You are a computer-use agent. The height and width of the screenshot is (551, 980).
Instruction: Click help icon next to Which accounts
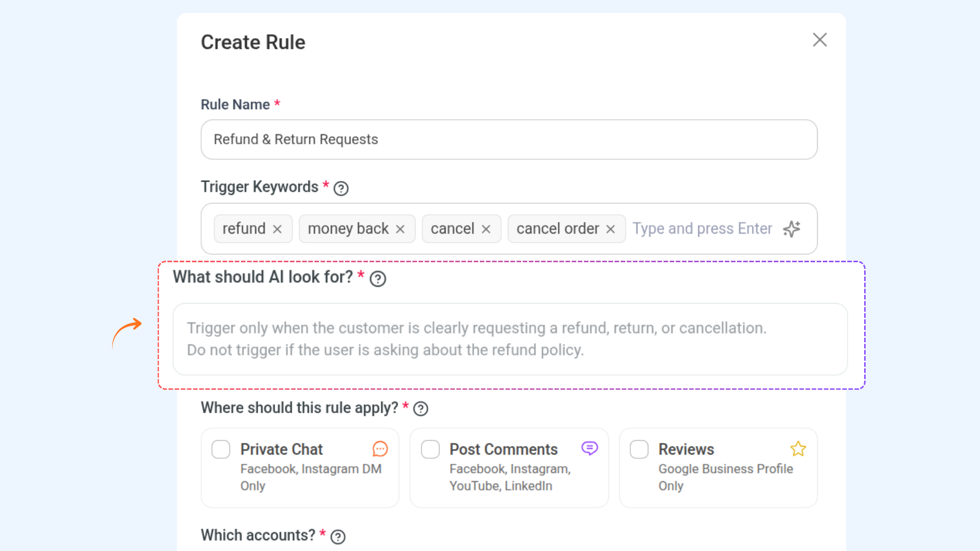point(338,537)
